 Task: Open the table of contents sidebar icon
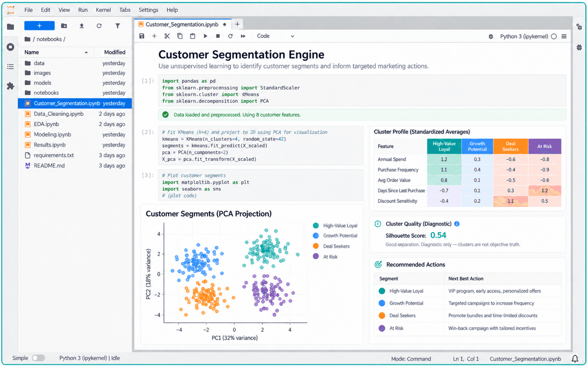[10, 67]
